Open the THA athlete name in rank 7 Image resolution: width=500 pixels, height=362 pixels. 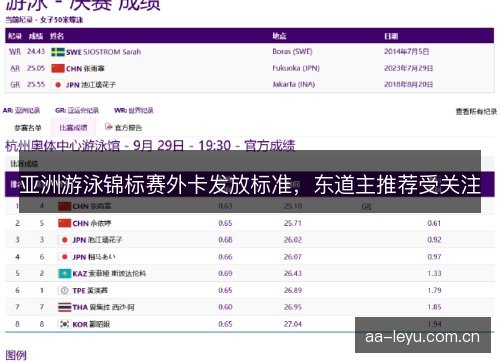pyautogui.click(x=103, y=307)
